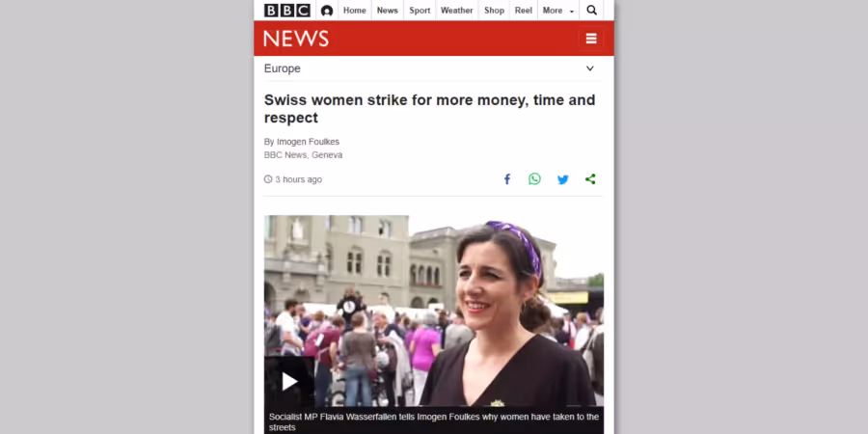The width and height of the screenshot is (868, 434).
Task: Open the account profile icon
Action: 327,11
